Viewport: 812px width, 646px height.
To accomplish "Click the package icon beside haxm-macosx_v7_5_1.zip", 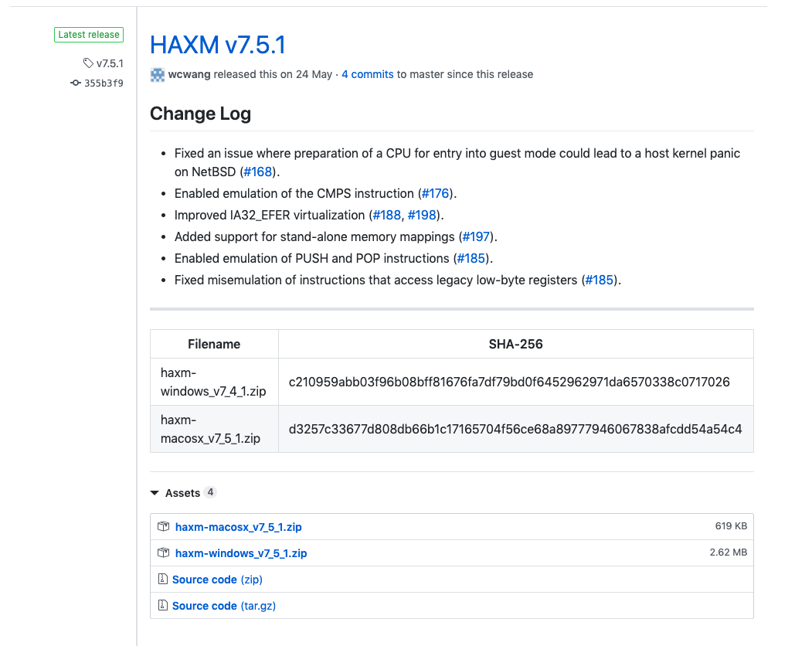I will [x=163, y=526].
